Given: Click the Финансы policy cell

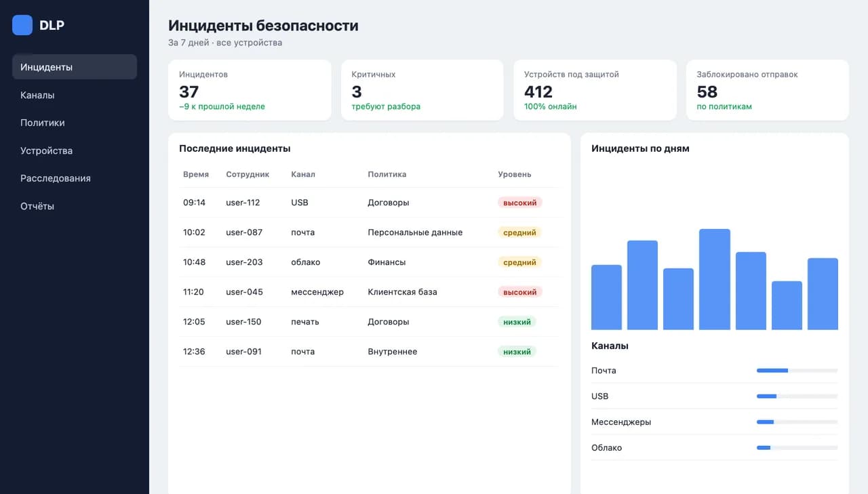Looking at the screenshot, I should [x=387, y=262].
